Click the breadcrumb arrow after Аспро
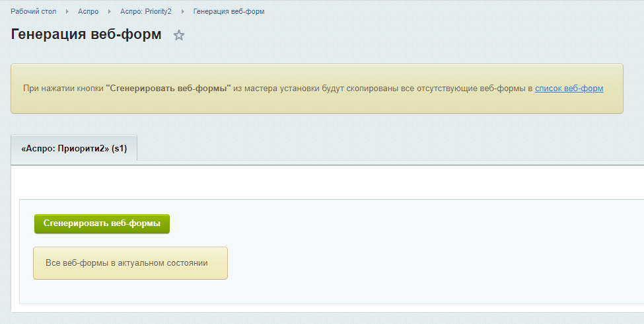 click(109, 11)
